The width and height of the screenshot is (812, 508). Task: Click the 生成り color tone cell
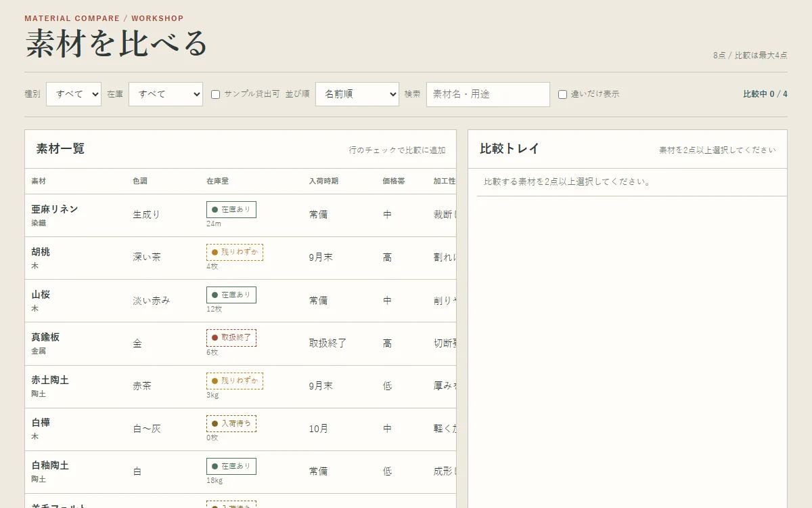(147, 215)
